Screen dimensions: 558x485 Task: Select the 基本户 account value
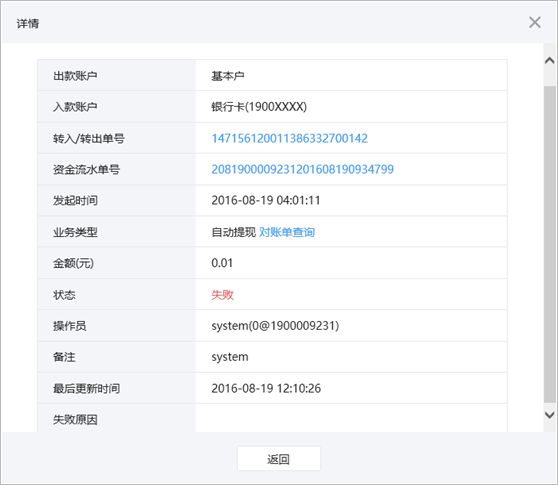228,76
